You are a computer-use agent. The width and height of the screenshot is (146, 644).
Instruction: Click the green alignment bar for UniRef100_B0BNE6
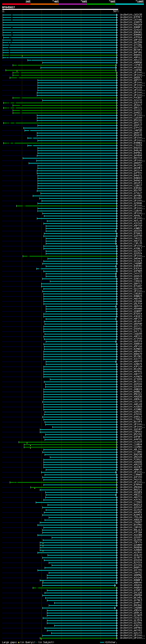point(60,143)
